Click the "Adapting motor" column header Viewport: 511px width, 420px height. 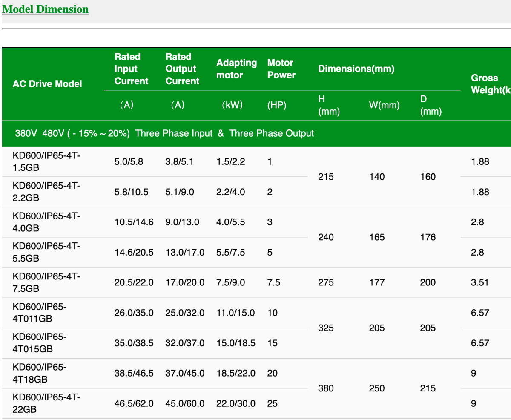click(236, 69)
